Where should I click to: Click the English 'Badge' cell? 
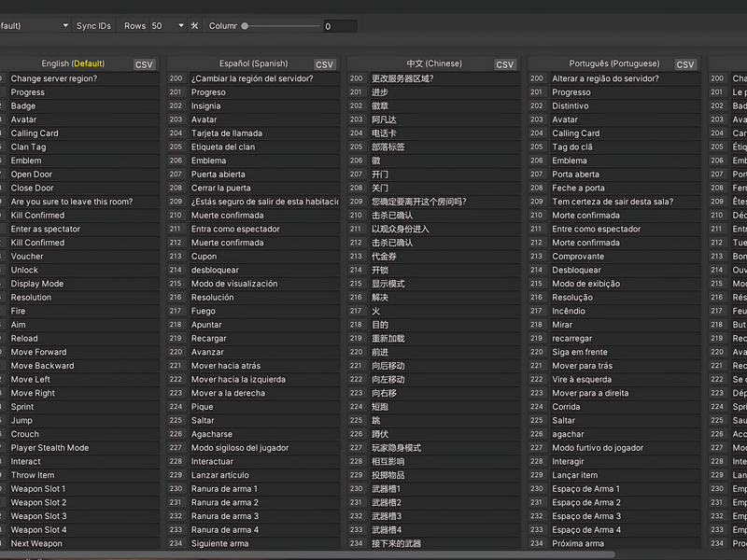[84, 105]
